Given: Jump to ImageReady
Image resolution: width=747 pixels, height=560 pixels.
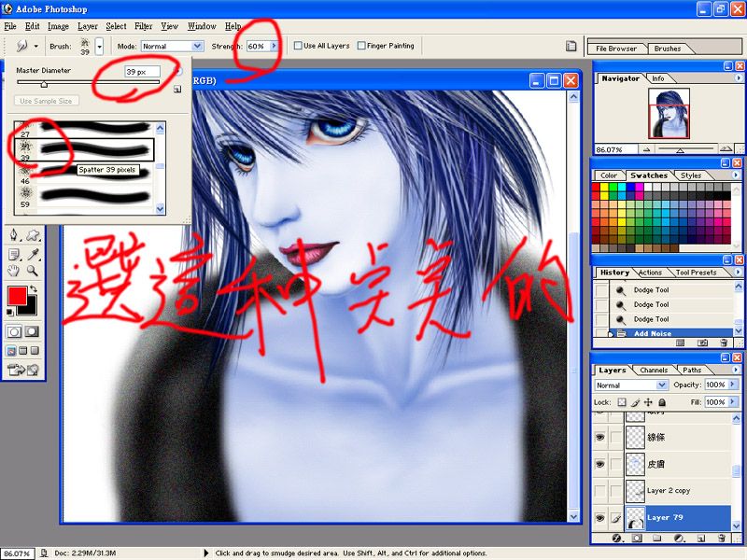Looking at the screenshot, I should (x=22, y=370).
